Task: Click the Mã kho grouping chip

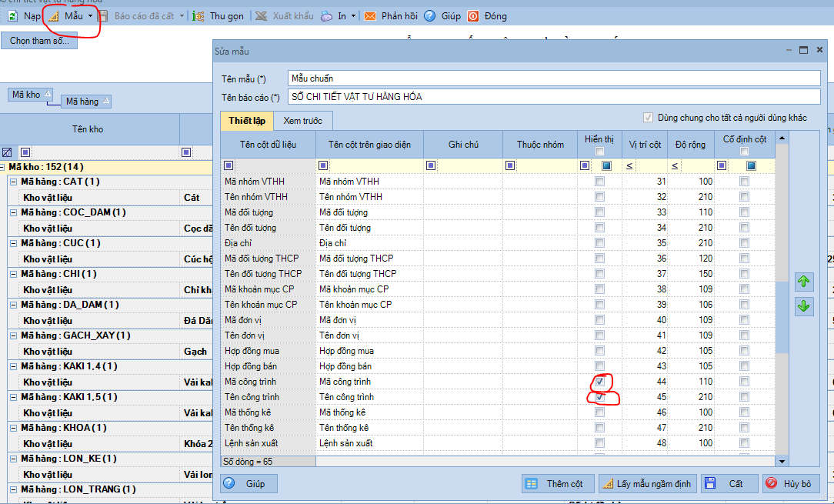Action: 31,94
